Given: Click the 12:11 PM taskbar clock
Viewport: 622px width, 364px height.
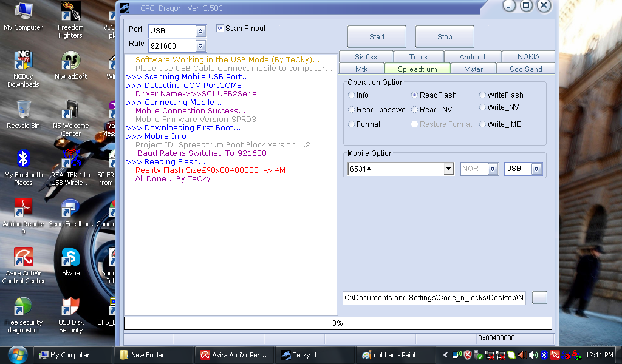Looking at the screenshot, I should tap(600, 355).
